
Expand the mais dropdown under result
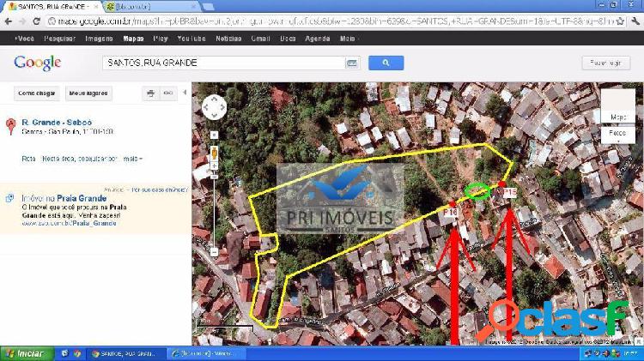[132, 159]
